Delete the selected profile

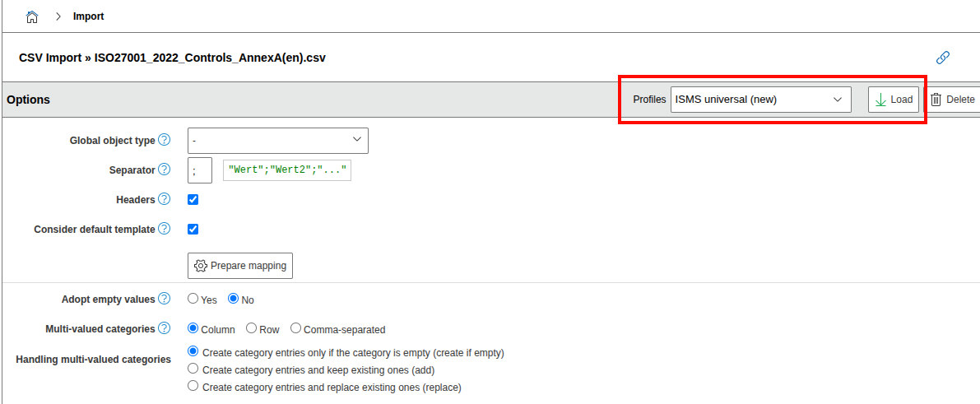click(x=953, y=100)
